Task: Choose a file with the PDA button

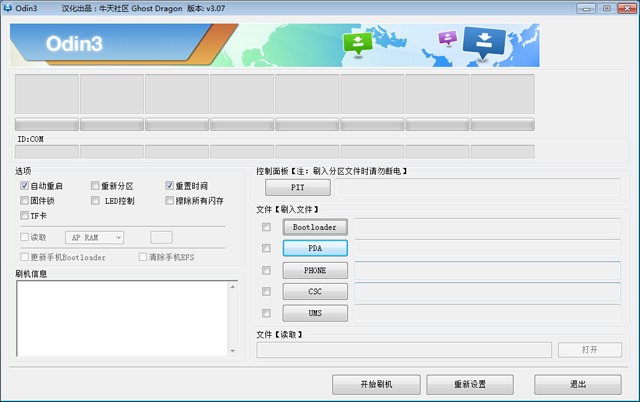Action: coord(315,248)
